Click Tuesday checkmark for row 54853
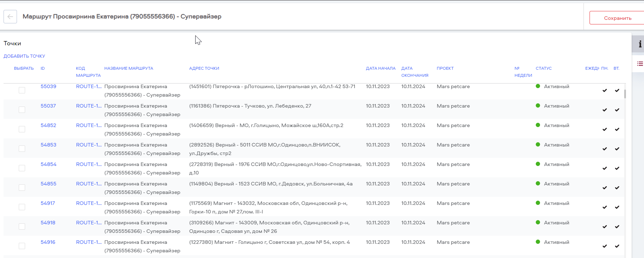 (x=617, y=149)
